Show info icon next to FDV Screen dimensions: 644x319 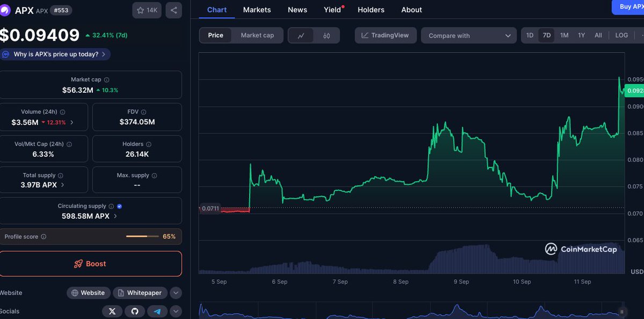point(144,112)
